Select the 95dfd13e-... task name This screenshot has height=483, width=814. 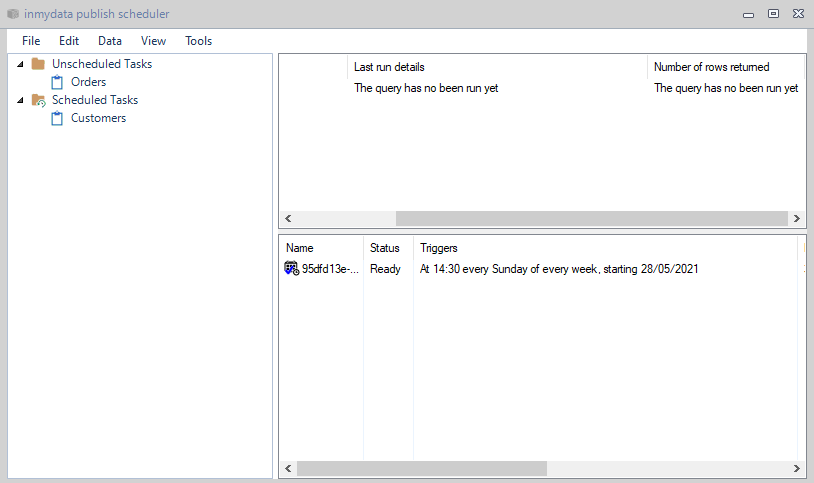tap(330, 269)
